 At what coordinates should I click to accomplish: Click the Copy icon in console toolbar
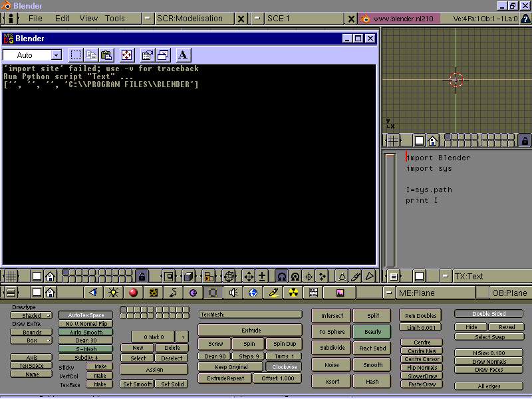[91, 55]
